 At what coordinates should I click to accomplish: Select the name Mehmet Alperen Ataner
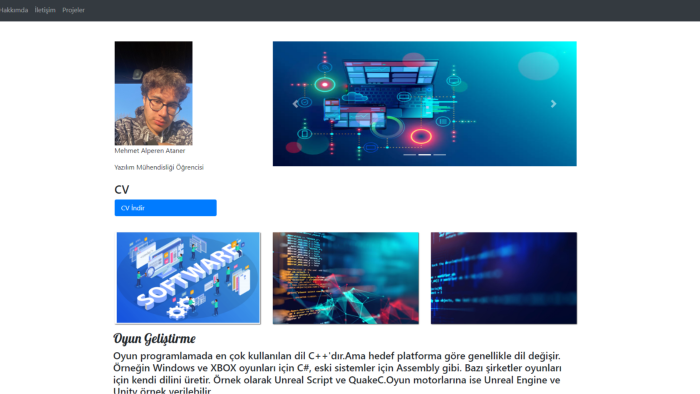point(150,151)
